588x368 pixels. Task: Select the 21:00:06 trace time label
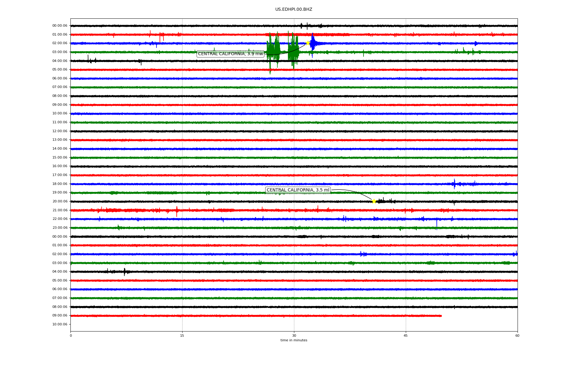click(60, 210)
